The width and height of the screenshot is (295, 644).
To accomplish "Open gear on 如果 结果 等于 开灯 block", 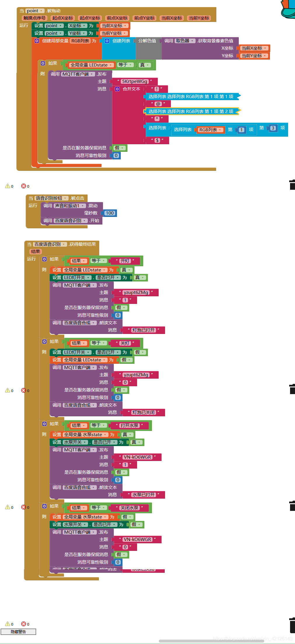I will point(44,259).
